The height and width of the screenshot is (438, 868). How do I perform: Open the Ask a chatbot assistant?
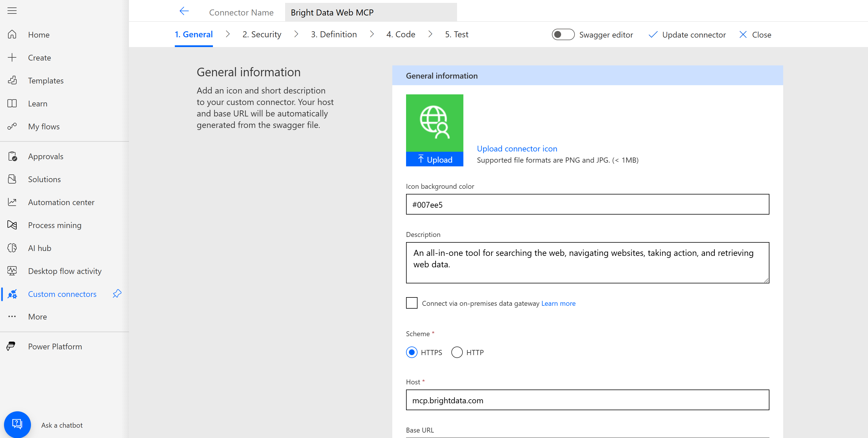coord(17,425)
